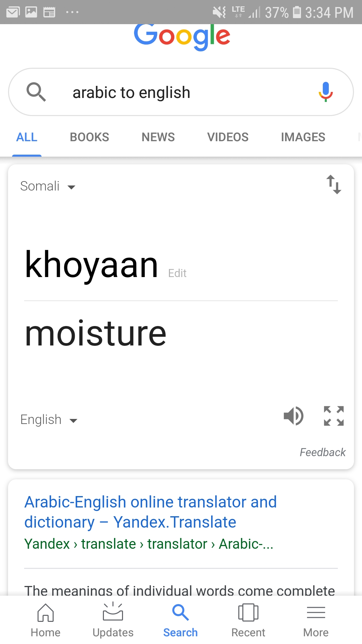Switch to the IMAGES results tab
Screen dimensions: 362x644
[303, 137]
